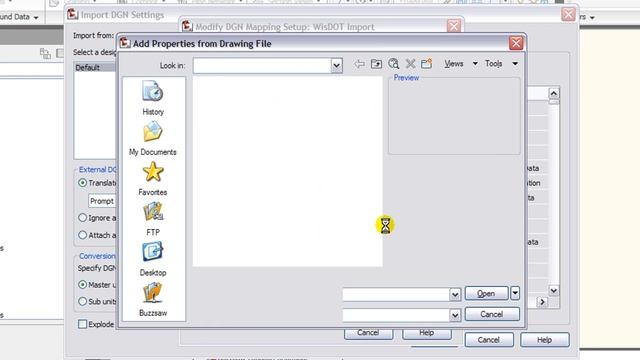Toggle the Explode checkbox
Image resolution: width=640 pixels, height=360 pixels.
pos(82,324)
